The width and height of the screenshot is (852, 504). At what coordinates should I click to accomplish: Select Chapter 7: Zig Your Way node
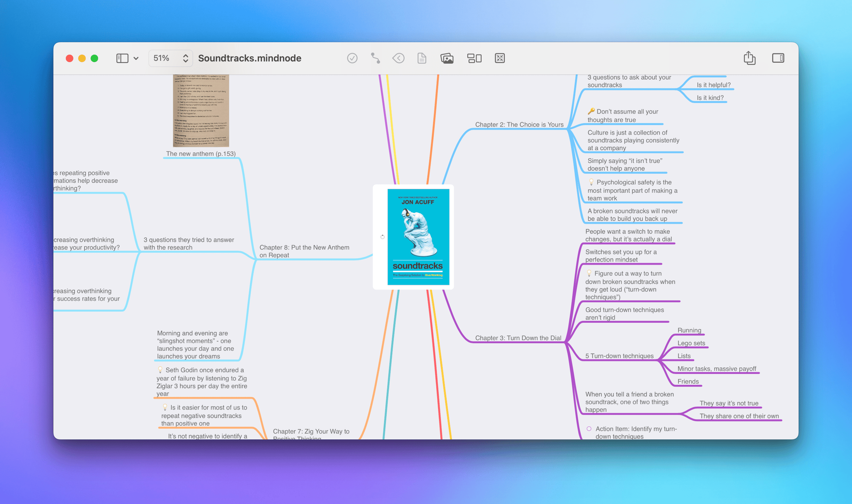coord(311,434)
